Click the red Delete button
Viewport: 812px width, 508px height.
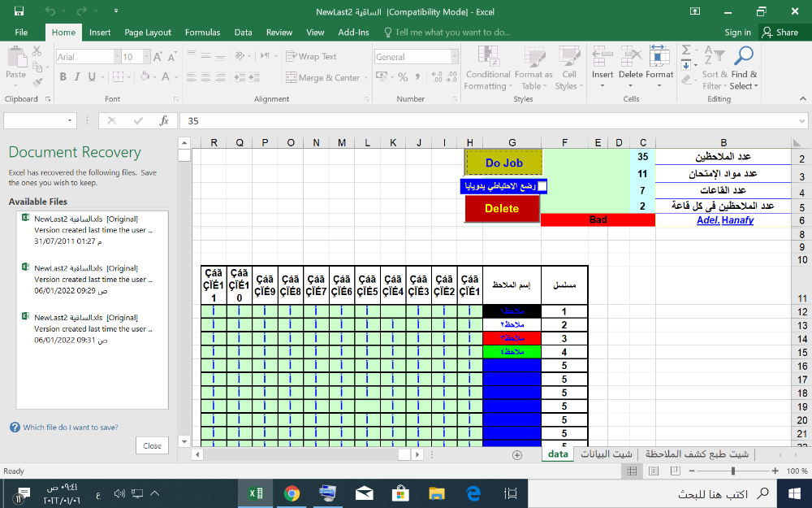502,208
